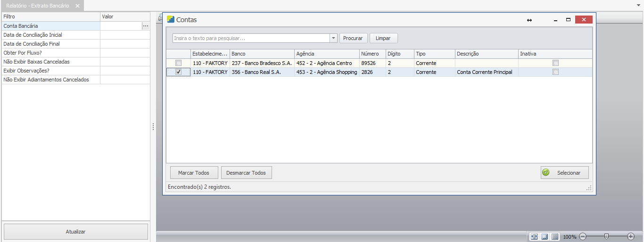Uncheck the Banco Real account row checkbox
The height and width of the screenshot is (242, 644).
178,72
